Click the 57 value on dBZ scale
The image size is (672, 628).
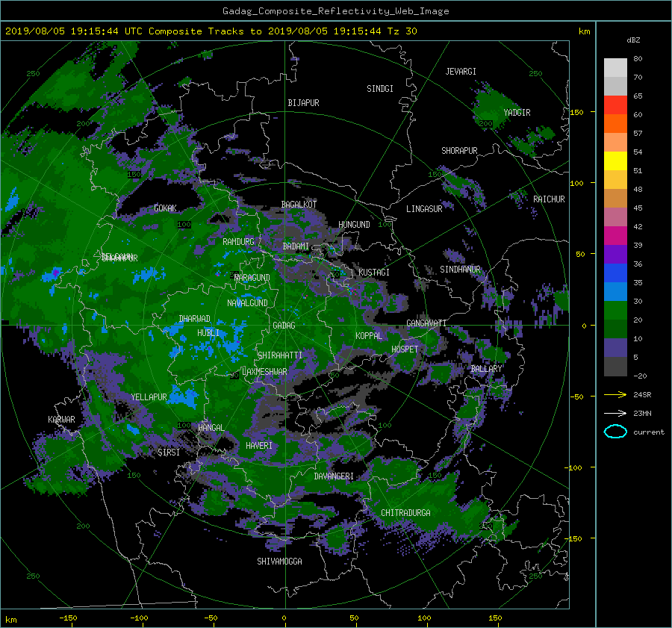pyautogui.click(x=638, y=134)
